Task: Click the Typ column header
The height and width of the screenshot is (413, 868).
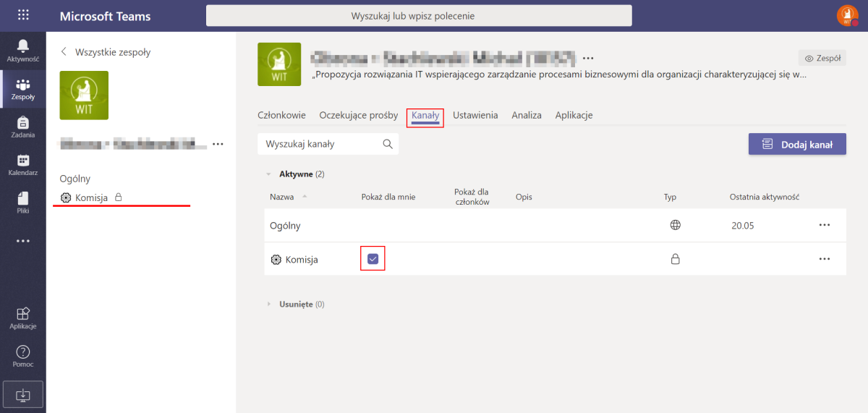Action: (671, 197)
